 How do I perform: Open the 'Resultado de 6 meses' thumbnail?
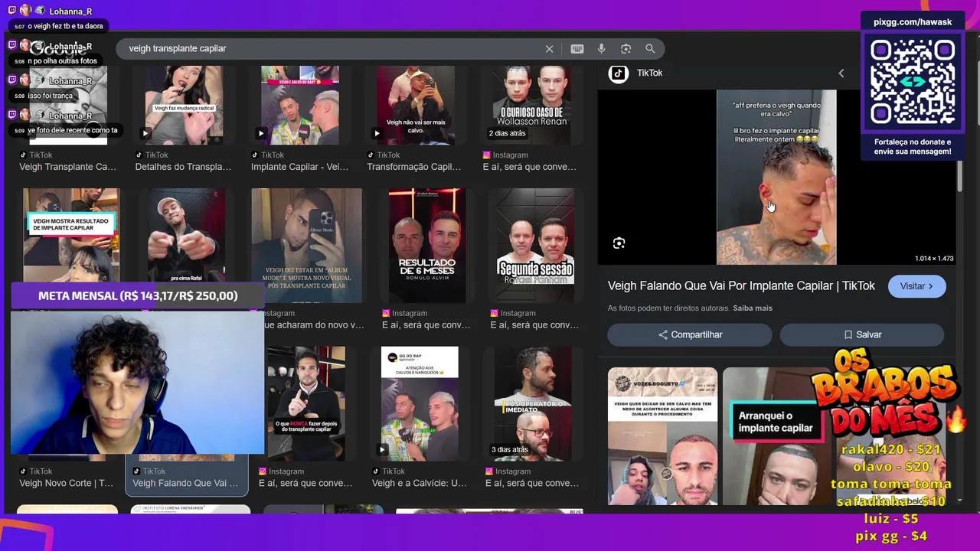click(427, 245)
